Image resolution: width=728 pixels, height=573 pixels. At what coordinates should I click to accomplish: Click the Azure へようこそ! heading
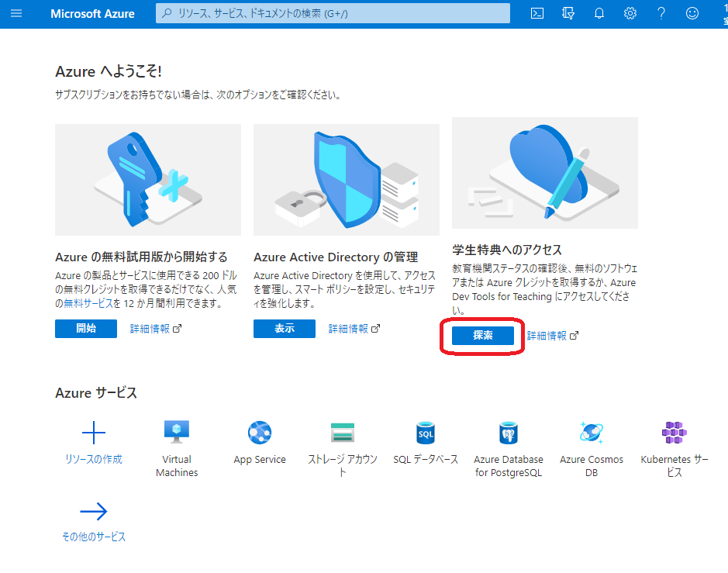(x=109, y=71)
